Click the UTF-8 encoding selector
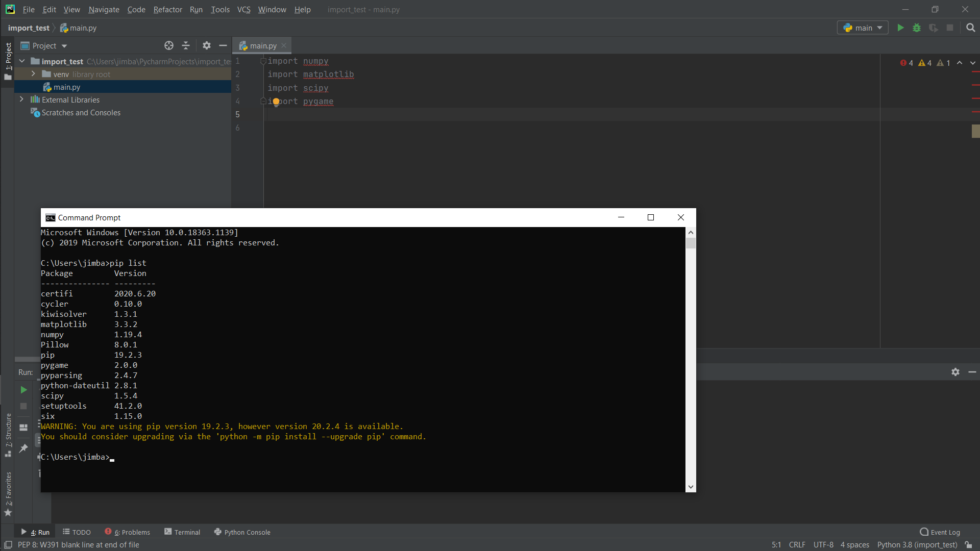This screenshot has height=551, width=980. [x=823, y=545]
